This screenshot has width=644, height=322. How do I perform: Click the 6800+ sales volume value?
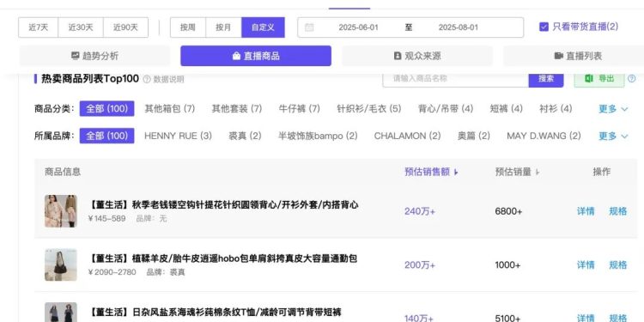tap(508, 211)
